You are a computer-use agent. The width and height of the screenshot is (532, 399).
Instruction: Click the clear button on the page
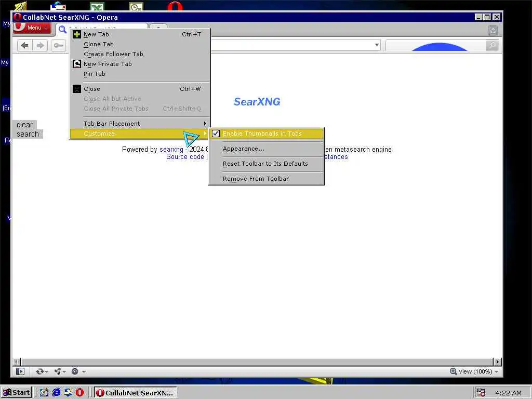click(25, 125)
